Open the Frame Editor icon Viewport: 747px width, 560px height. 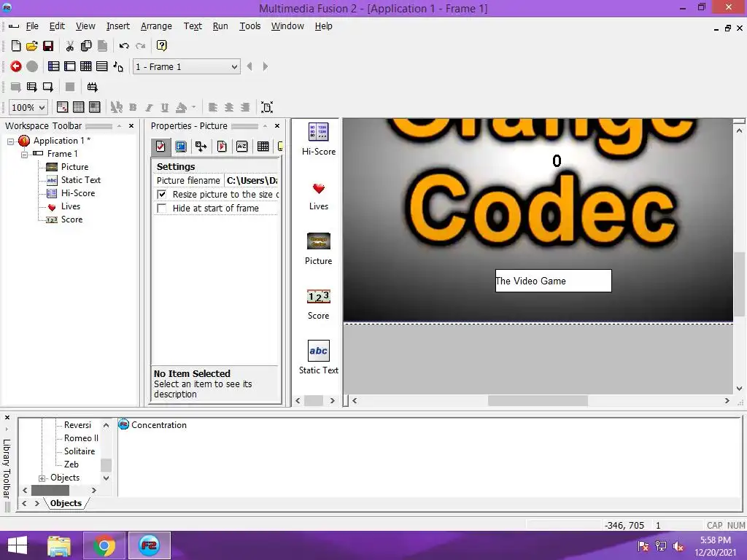[69, 66]
